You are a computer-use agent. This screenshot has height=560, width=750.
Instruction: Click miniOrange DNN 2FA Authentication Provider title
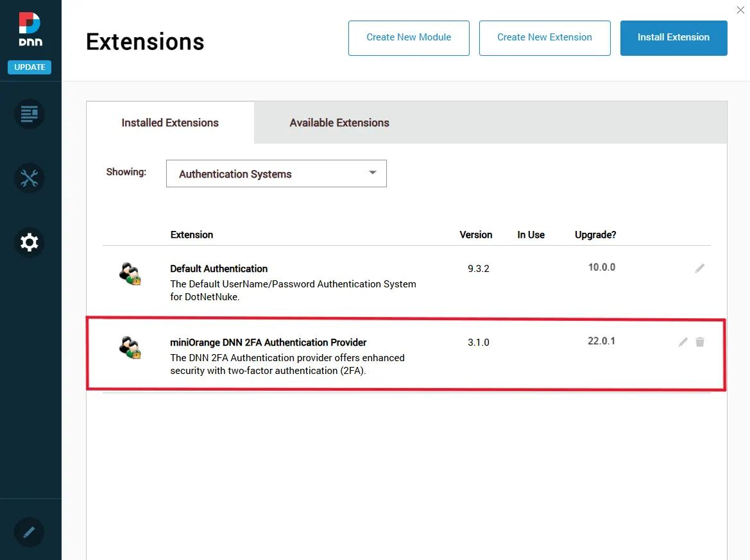[x=268, y=343]
